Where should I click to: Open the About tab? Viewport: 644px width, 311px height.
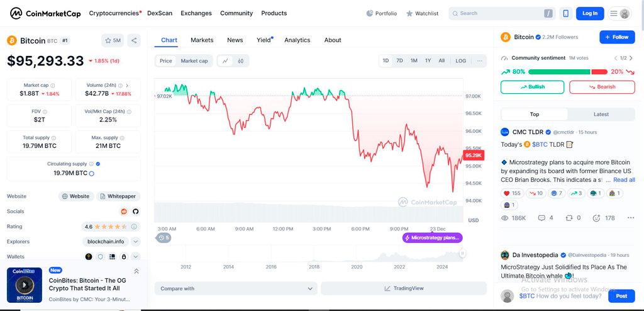pos(333,40)
